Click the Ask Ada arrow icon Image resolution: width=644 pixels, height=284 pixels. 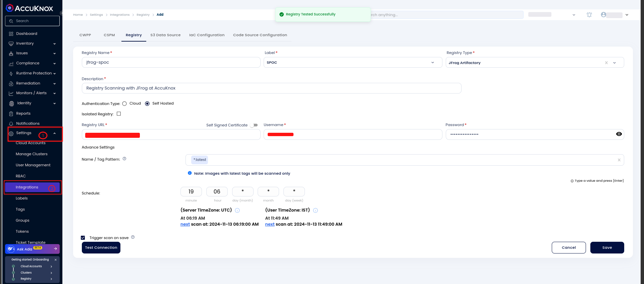(55, 249)
